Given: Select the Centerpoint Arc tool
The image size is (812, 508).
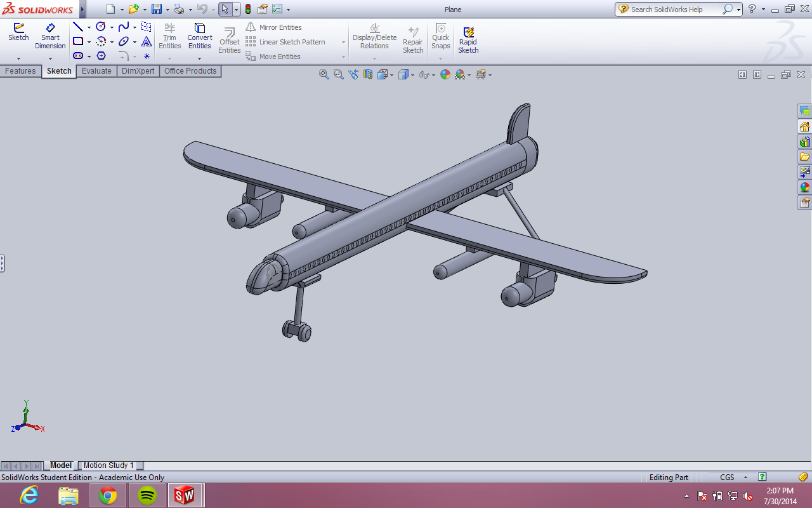Looking at the screenshot, I should pyautogui.click(x=101, y=41).
